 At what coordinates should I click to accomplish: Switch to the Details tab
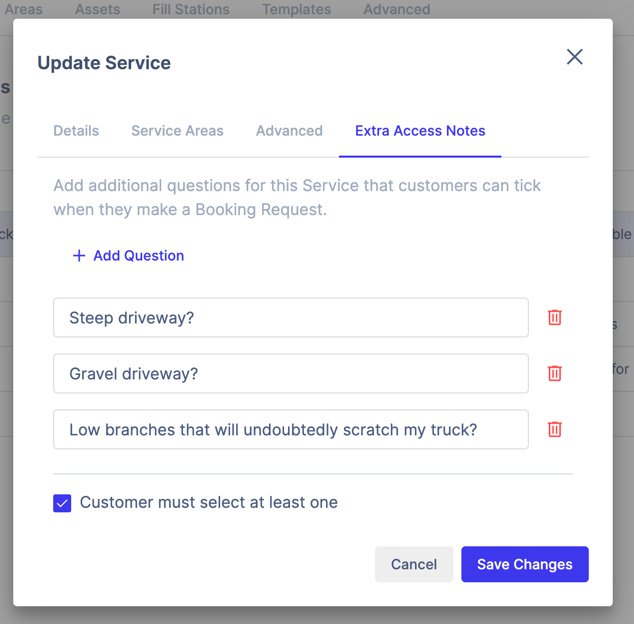[76, 131]
